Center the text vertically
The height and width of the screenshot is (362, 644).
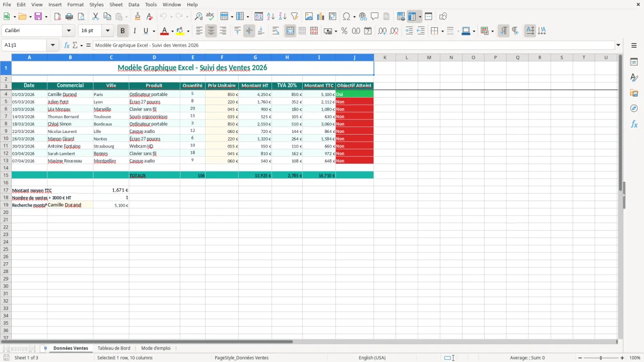(x=249, y=31)
